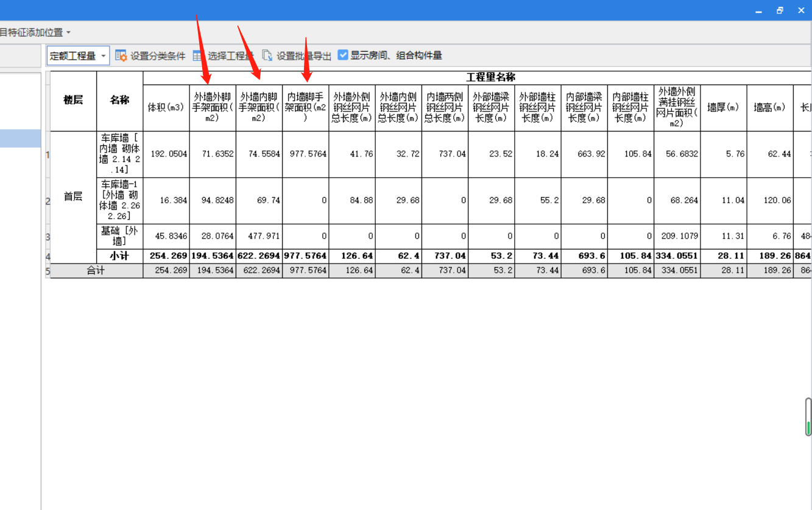Screen dimensions: 812x510
Task: Click cell value 94.8248
Action: point(217,200)
